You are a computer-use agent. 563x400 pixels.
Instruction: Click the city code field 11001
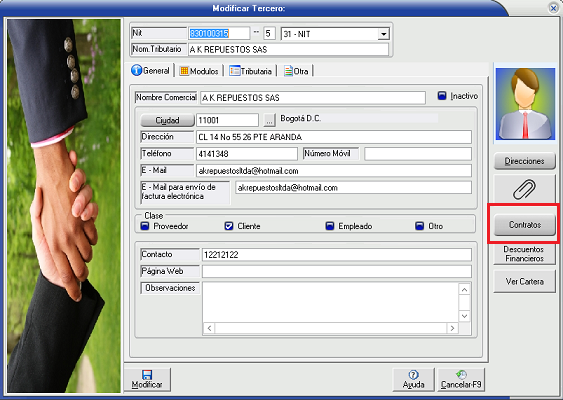tap(227, 120)
